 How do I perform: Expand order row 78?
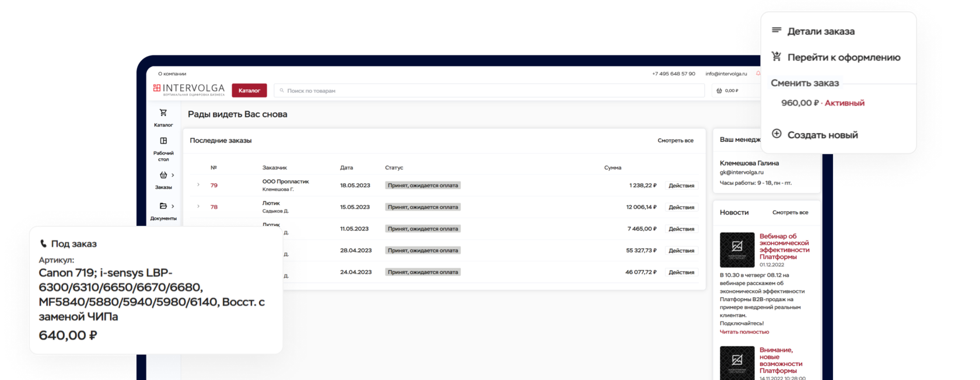point(198,207)
